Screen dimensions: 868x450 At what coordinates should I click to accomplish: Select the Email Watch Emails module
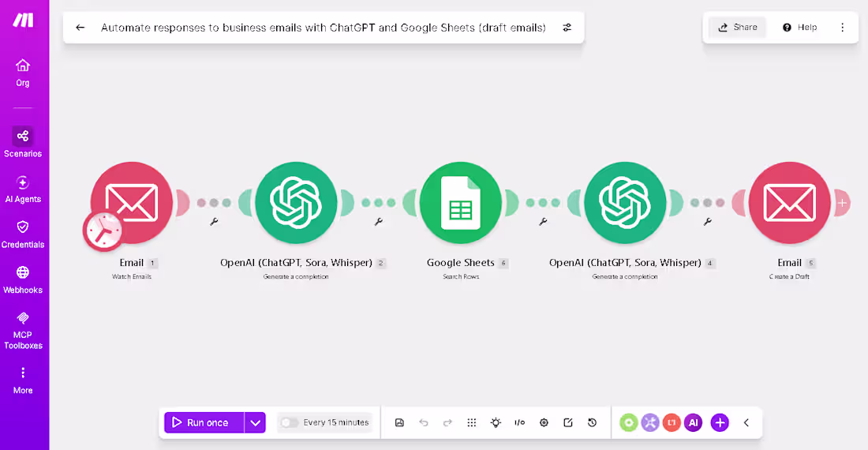(132, 203)
